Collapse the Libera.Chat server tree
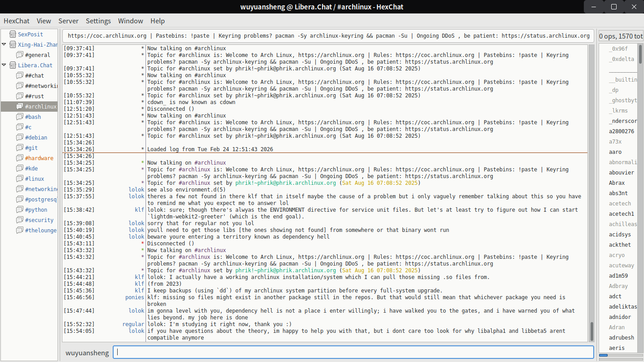644x362 pixels. click(x=4, y=65)
